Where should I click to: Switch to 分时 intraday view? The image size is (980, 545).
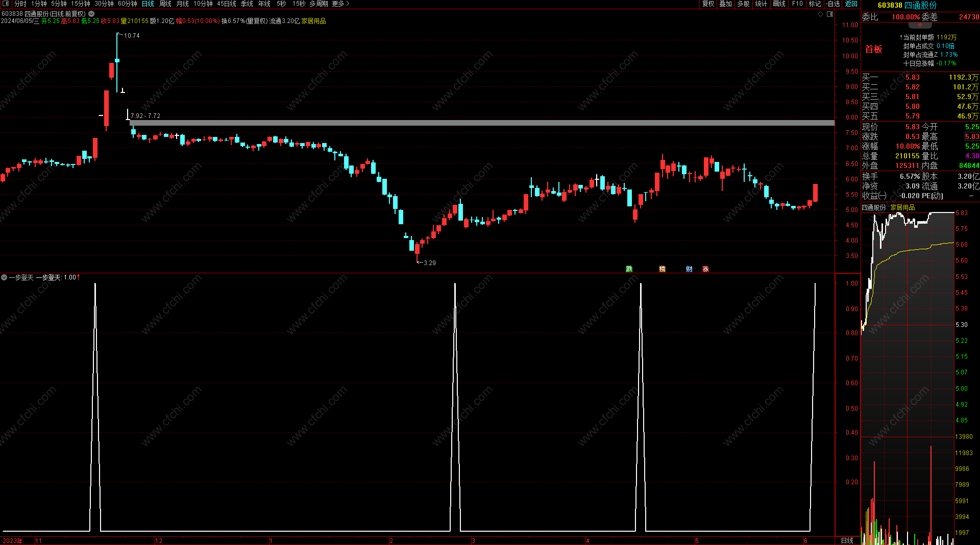click(20, 4)
